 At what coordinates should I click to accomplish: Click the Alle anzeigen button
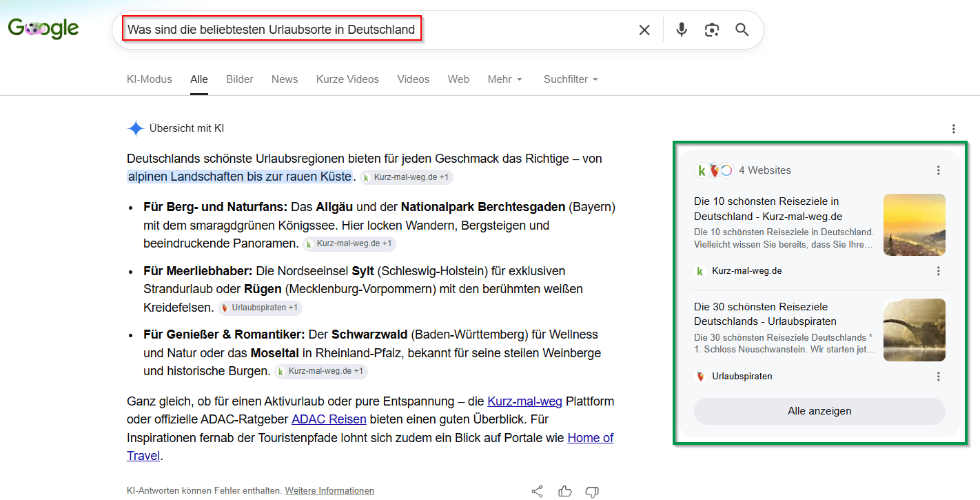[x=819, y=411]
